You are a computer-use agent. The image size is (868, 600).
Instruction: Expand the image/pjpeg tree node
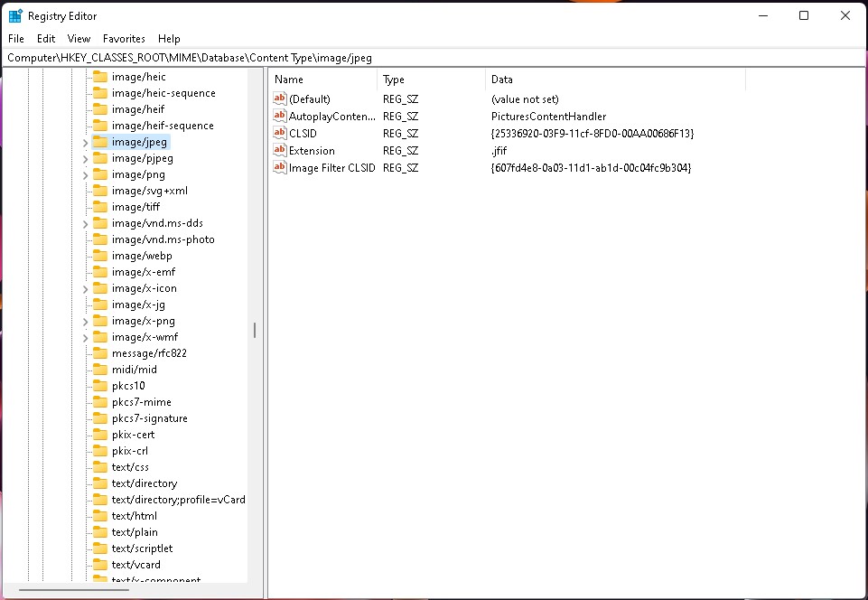click(85, 159)
